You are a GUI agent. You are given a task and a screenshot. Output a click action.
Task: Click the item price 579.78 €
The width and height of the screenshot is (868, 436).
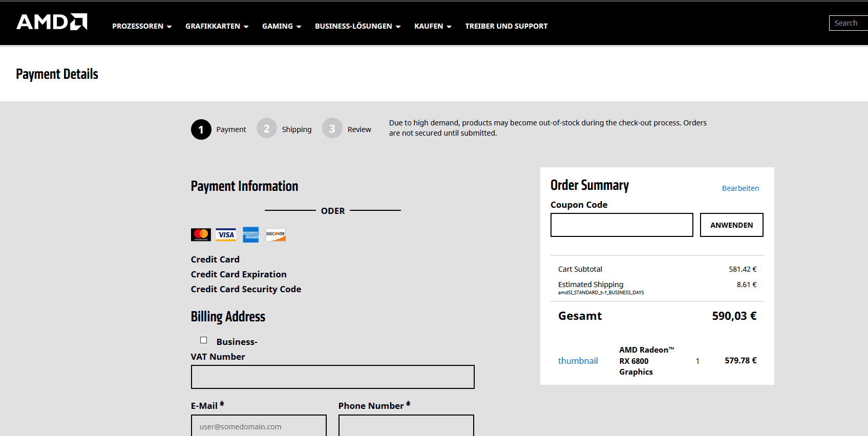click(740, 361)
